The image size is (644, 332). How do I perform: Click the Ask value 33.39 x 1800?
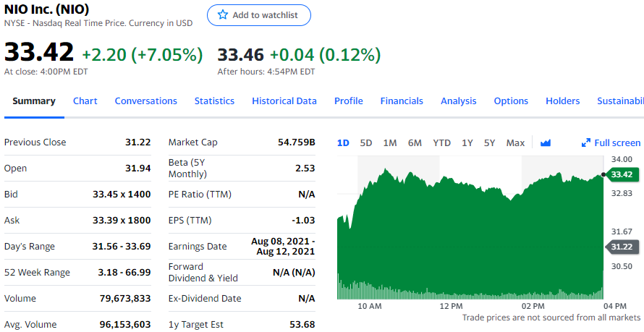click(122, 221)
